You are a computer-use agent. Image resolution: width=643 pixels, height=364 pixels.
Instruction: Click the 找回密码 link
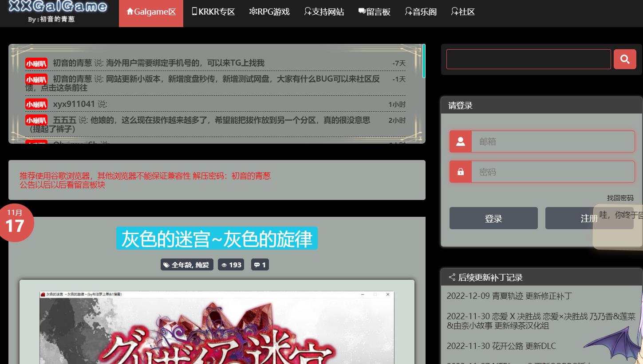620,198
